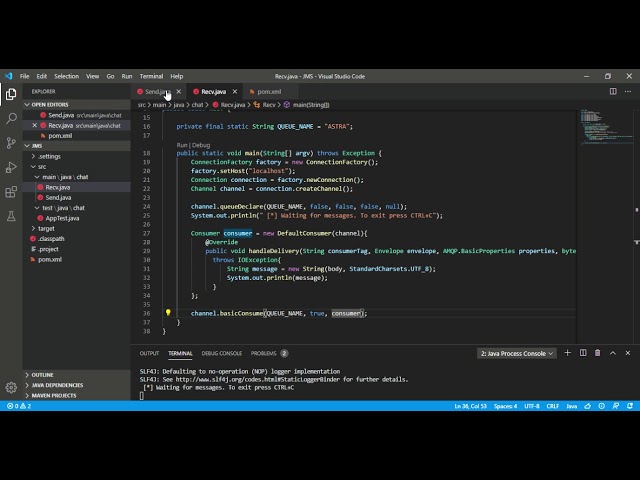Image resolution: width=640 pixels, height=480 pixels.
Task: Open the editor More Actions ellipsis
Action: click(x=628, y=91)
